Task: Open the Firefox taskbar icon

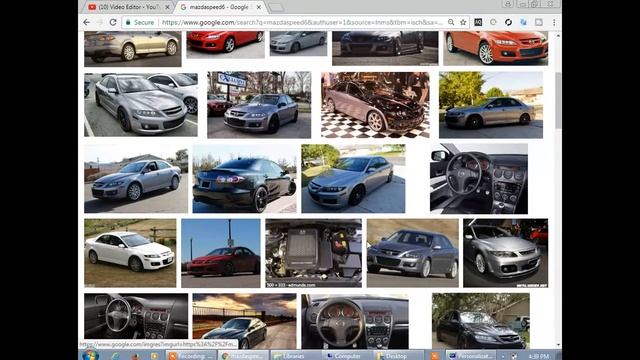Action: click(x=135, y=356)
